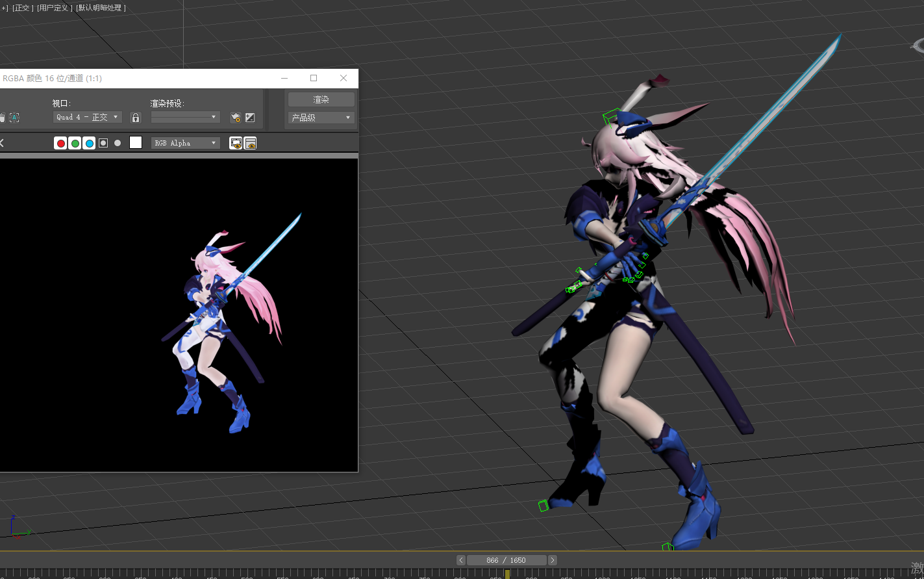The height and width of the screenshot is (579, 924).
Task: Toggle the monochrome display circle icon
Action: 118,143
